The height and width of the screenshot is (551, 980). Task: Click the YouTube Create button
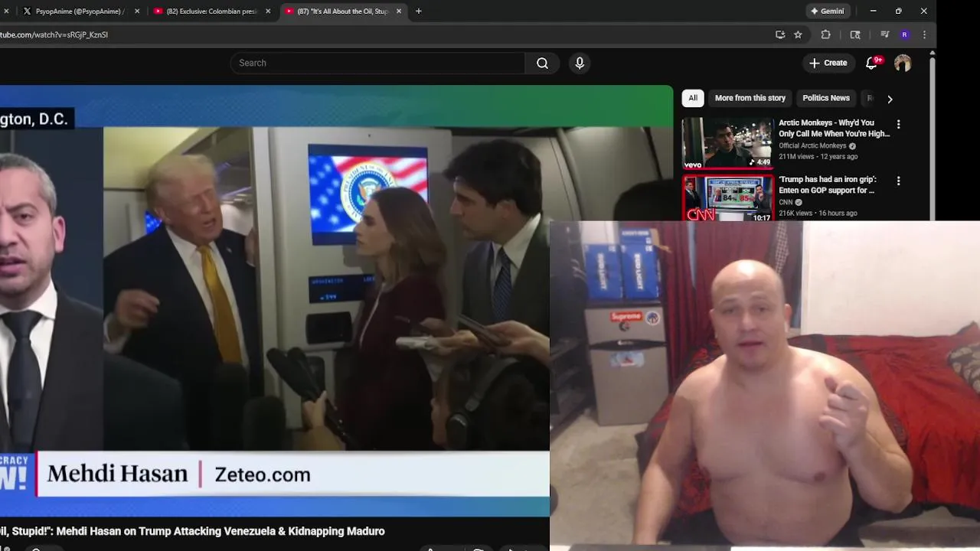[x=828, y=63]
